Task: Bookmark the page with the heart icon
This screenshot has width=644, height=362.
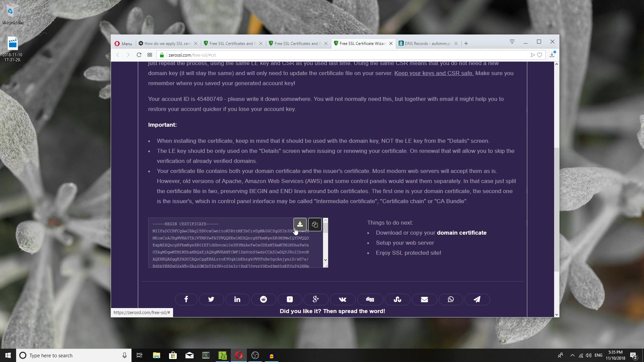Action: click(x=539, y=55)
